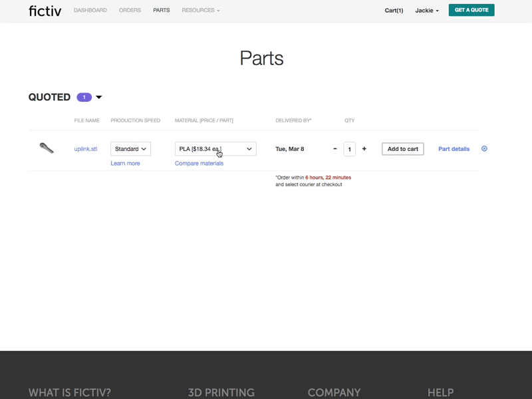Open Part details for uplink.stl
Viewport: 532px width, 399px height.
(x=454, y=149)
